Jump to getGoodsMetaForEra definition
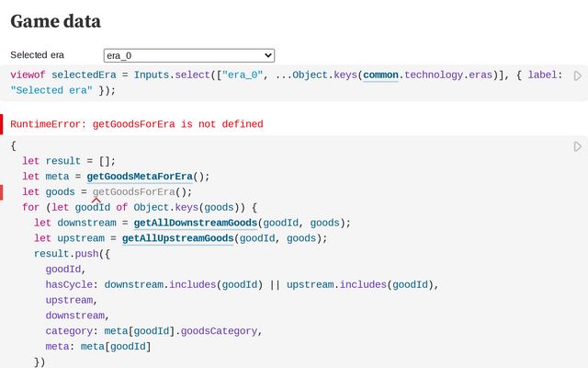 tap(148, 177)
